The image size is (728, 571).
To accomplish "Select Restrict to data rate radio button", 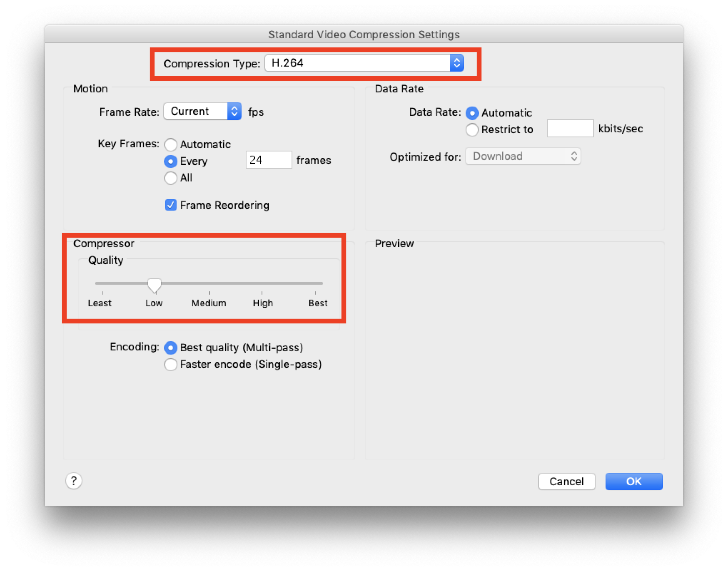I will pos(472,130).
